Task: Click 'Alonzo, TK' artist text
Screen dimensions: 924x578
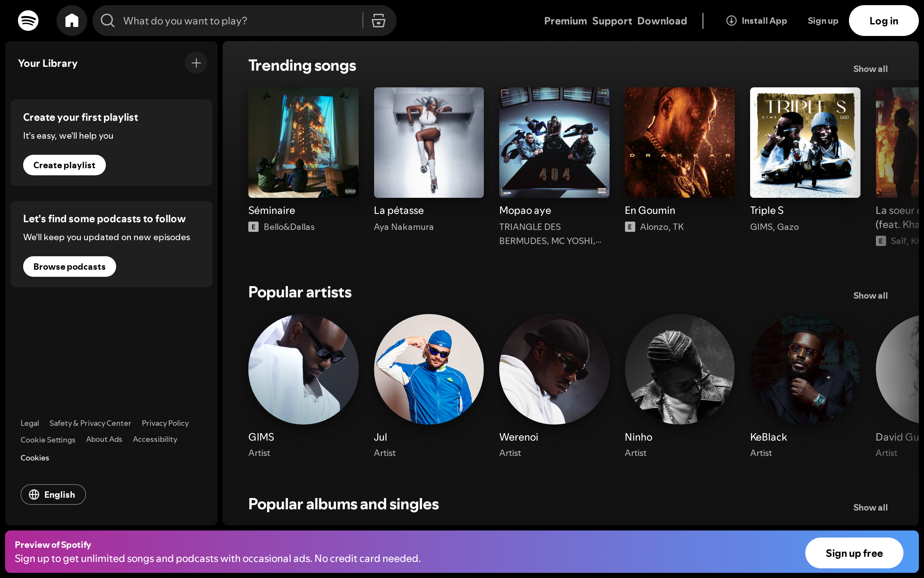Action: point(662,227)
